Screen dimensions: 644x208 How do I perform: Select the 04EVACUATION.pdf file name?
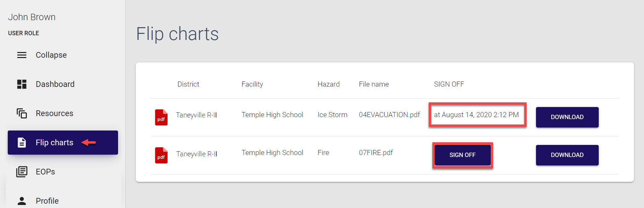coord(389,115)
